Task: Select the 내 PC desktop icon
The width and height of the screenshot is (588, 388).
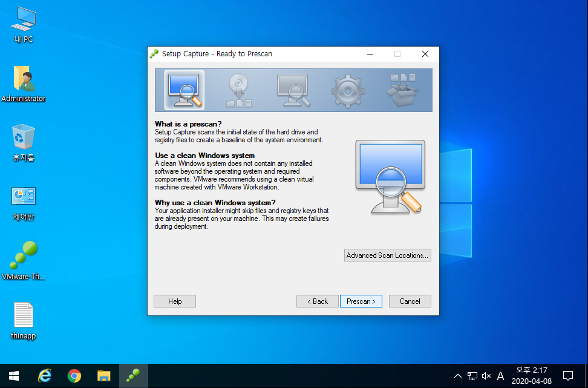Action: [x=23, y=24]
